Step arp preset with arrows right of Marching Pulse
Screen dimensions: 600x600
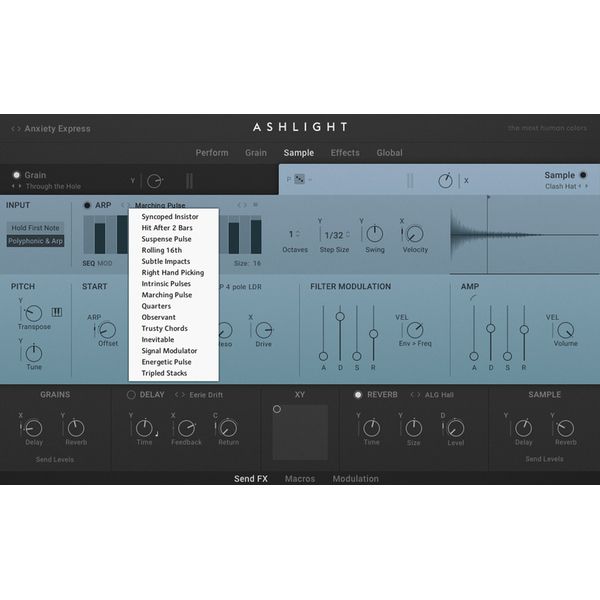point(242,205)
